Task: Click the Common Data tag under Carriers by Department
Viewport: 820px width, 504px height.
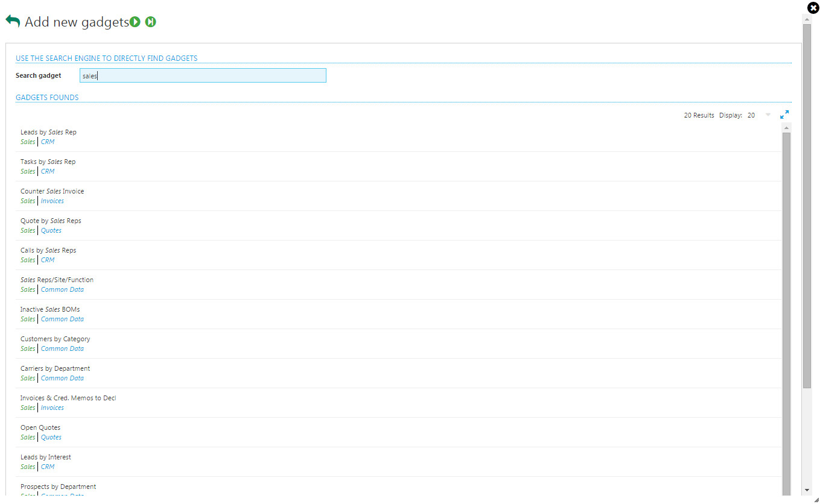Action: coord(62,378)
